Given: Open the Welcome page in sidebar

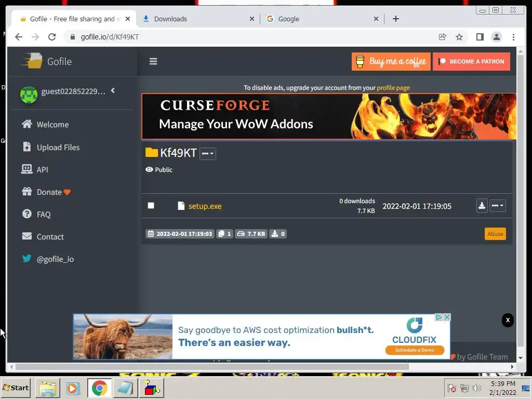Looking at the screenshot, I should (45, 125).
